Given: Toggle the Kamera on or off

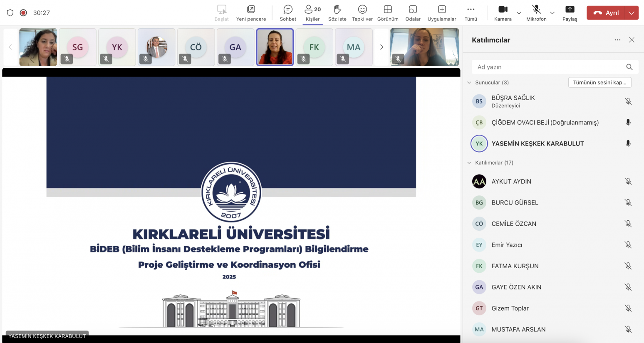Looking at the screenshot, I should tap(503, 13).
